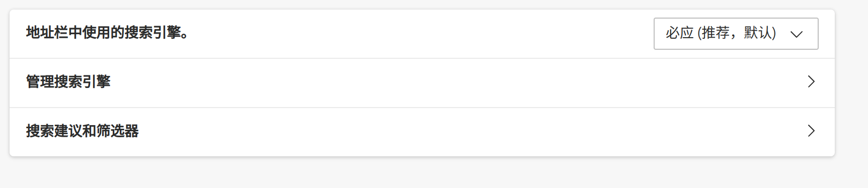Expand the search suggestions and filters arrow
This screenshot has height=188, width=868.
pyautogui.click(x=811, y=131)
